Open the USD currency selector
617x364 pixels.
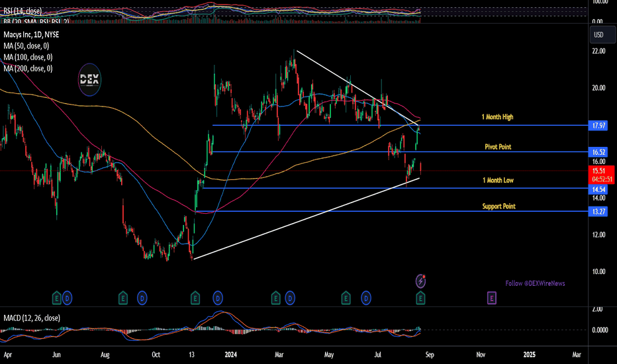click(x=599, y=34)
